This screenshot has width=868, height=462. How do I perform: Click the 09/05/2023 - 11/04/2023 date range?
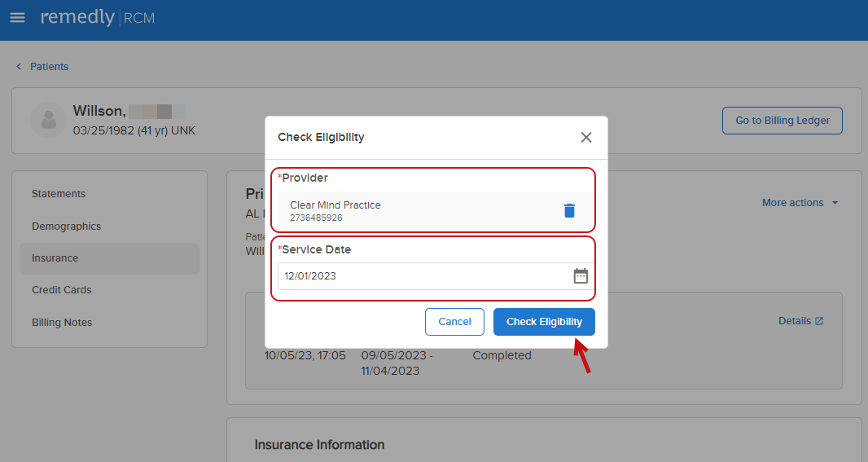pyautogui.click(x=397, y=363)
